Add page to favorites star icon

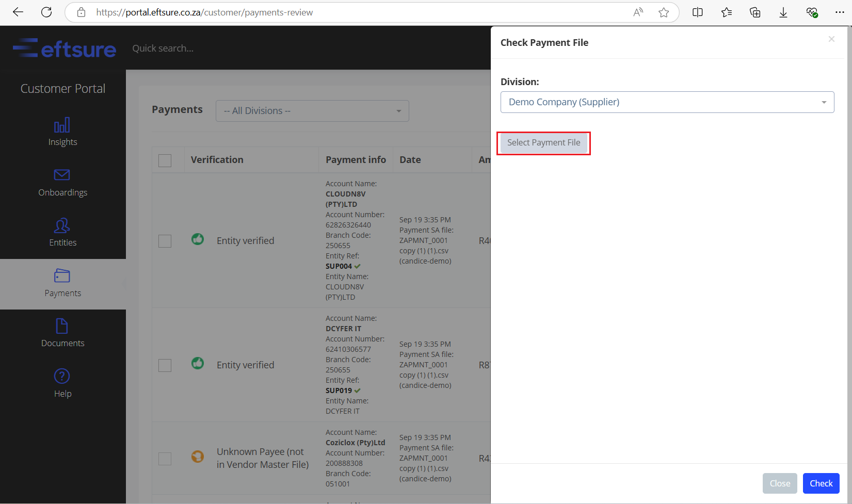pyautogui.click(x=664, y=12)
